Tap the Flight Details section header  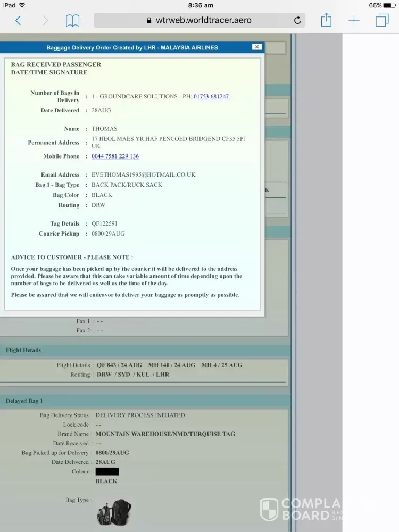point(145,350)
